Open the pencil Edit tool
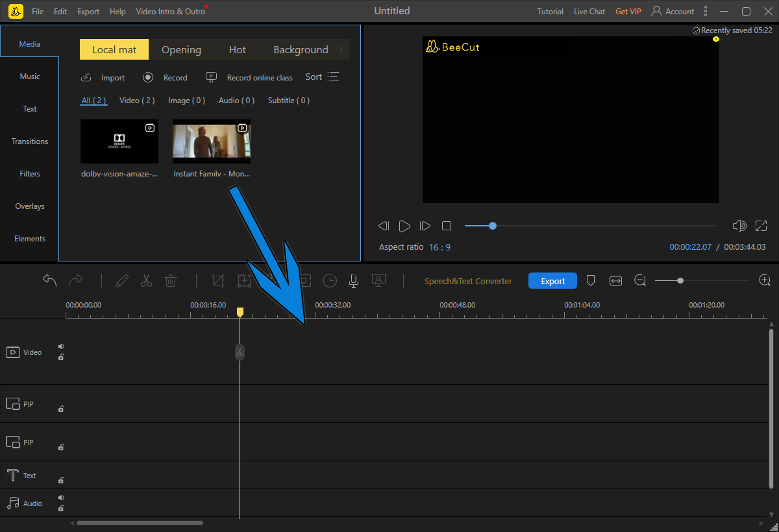 [x=121, y=280]
